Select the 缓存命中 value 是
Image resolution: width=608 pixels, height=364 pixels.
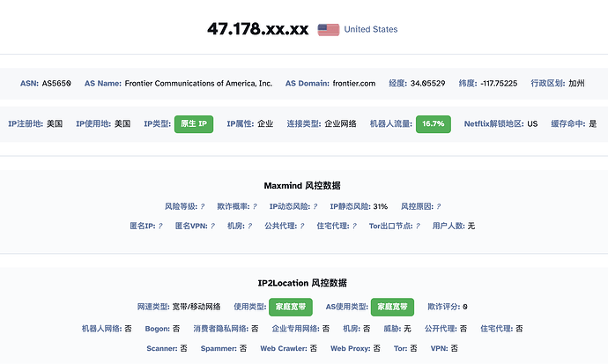pos(592,124)
